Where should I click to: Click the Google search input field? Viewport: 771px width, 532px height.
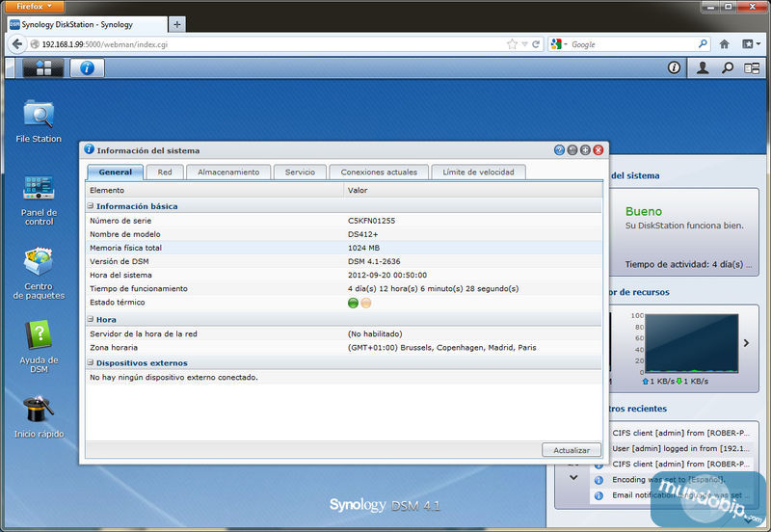[x=633, y=44]
